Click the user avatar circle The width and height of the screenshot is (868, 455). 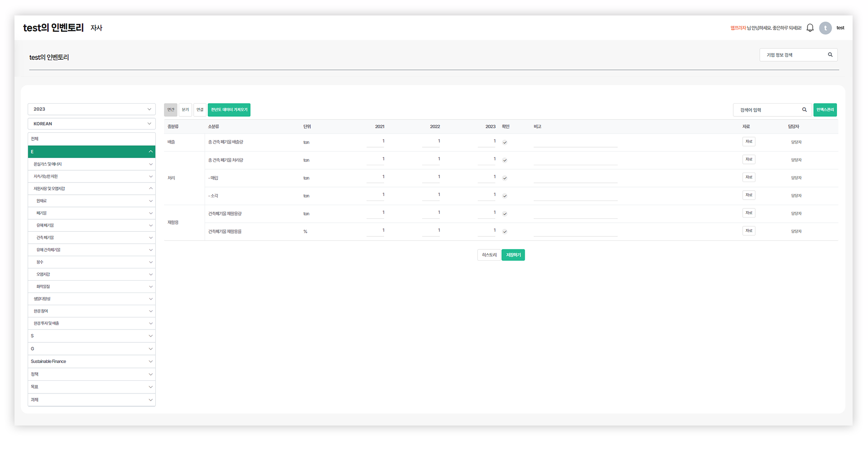pos(825,28)
